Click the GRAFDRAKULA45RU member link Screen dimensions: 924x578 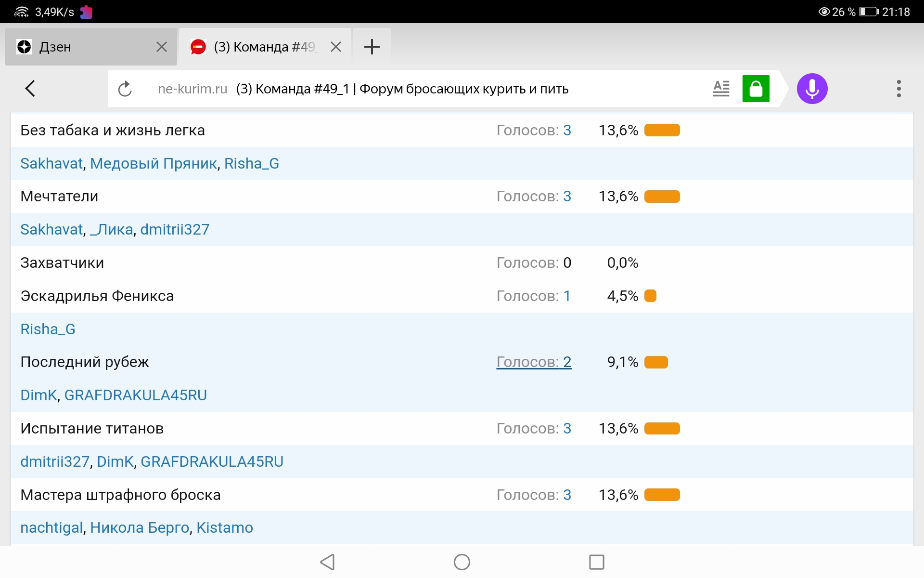click(135, 395)
